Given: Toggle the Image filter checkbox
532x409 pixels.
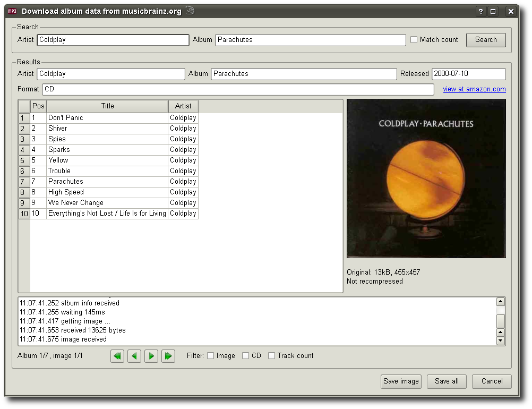Looking at the screenshot, I should pyautogui.click(x=211, y=355).
